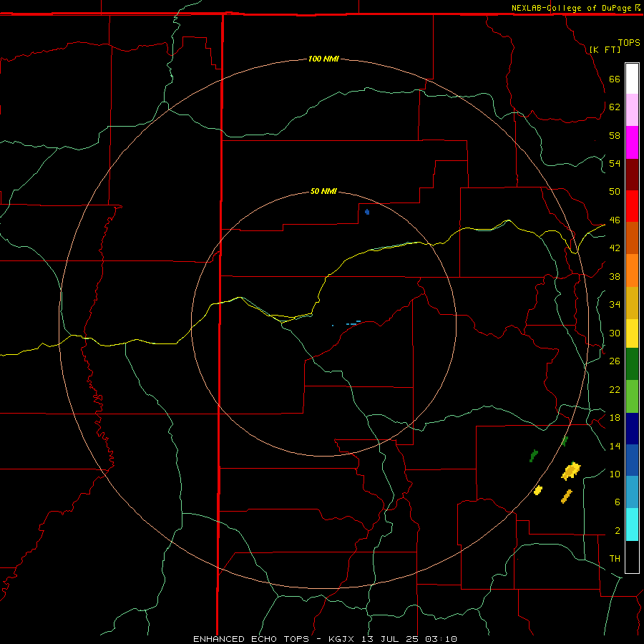Click the black TH threshold legend swatch

tap(632, 557)
